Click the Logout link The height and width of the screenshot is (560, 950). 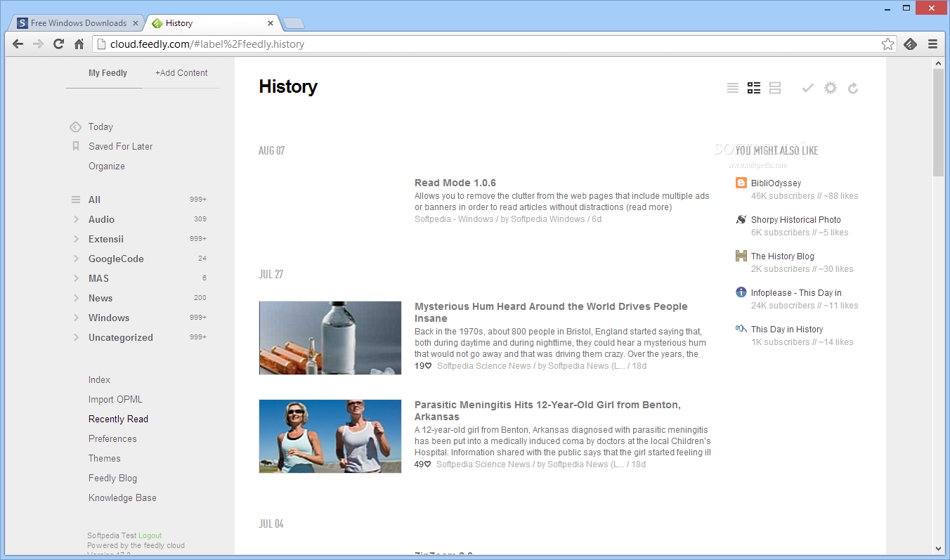[150, 535]
